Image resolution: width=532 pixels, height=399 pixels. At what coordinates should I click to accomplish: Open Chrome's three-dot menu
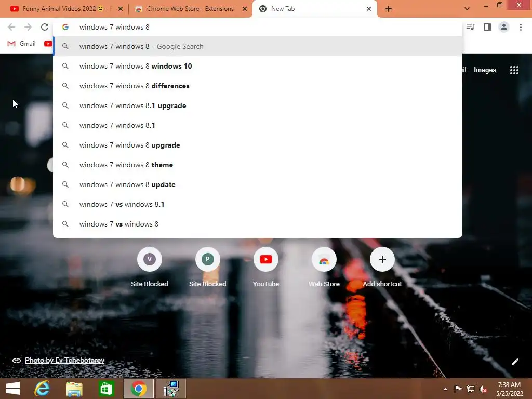coord(521,27)
